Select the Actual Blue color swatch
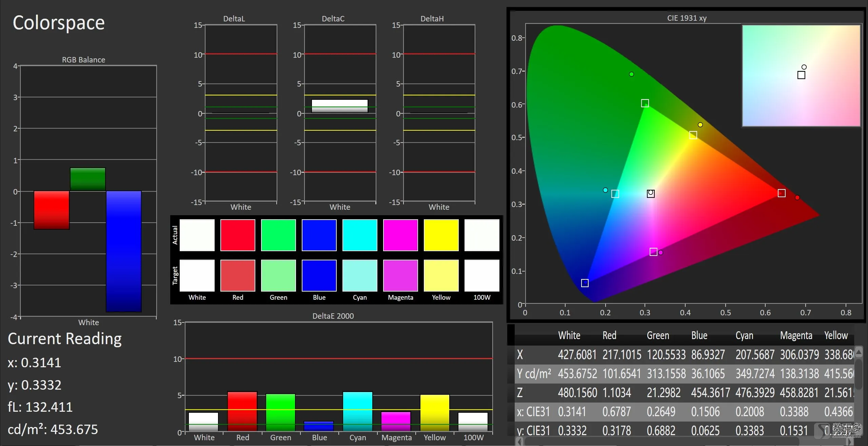Viewport: 868px width, 446px height. 319,235
